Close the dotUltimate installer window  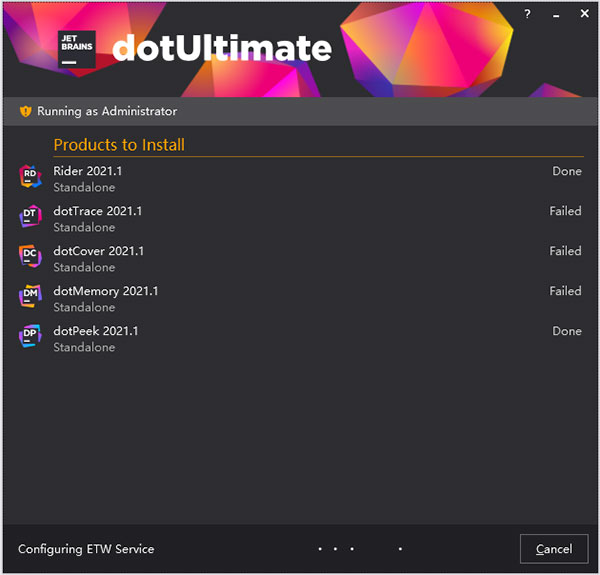click(585, 13)
